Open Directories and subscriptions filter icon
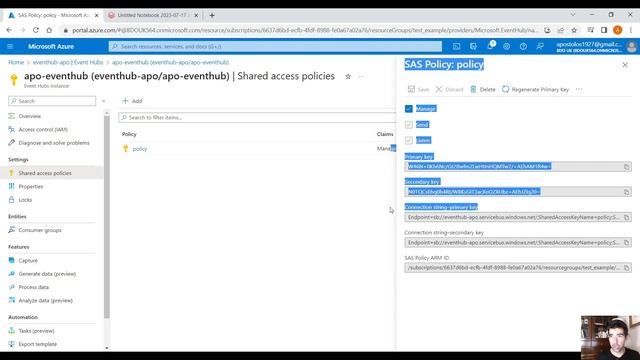 473,47
